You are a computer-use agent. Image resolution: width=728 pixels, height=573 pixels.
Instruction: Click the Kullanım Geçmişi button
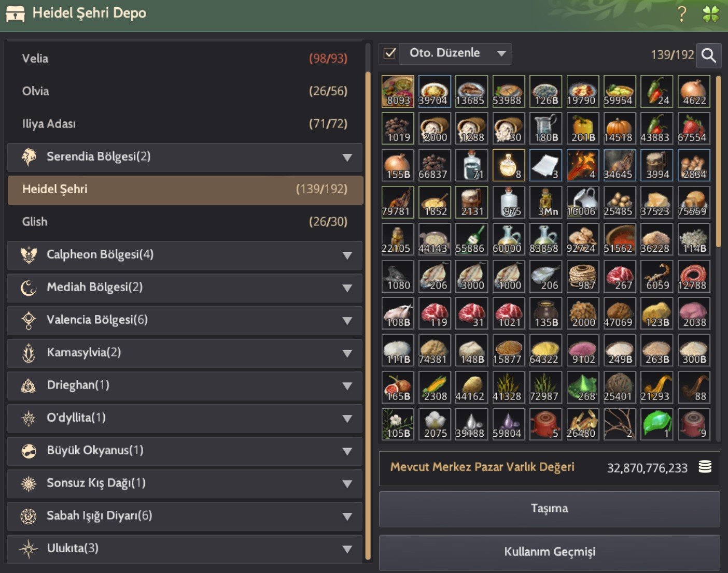pos(549,552)
